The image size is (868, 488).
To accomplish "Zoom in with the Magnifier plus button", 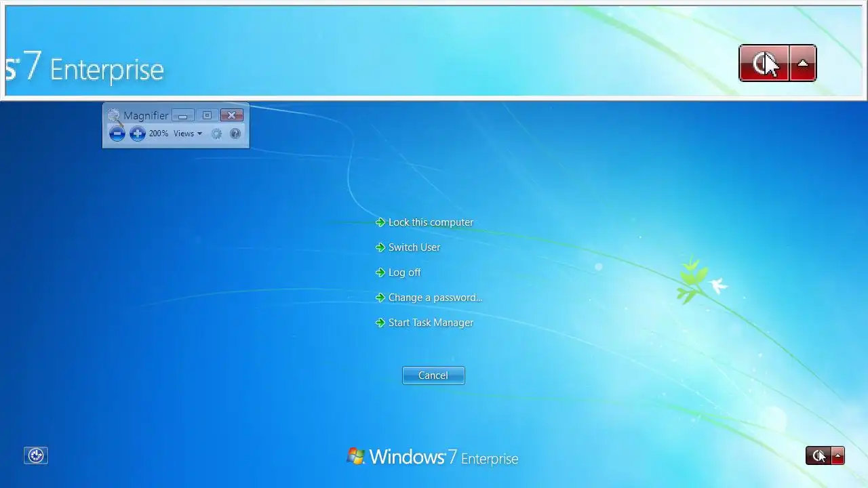I will click(x=138, y=134).
